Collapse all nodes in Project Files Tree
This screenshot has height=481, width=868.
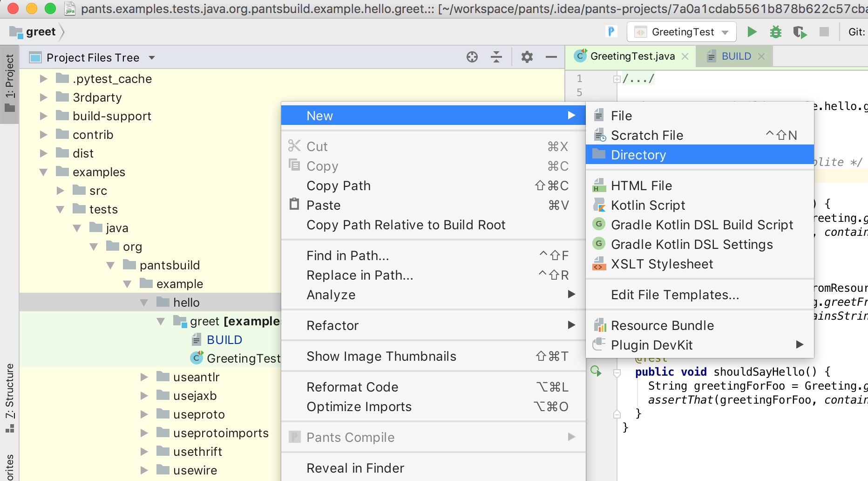point(497,57)
